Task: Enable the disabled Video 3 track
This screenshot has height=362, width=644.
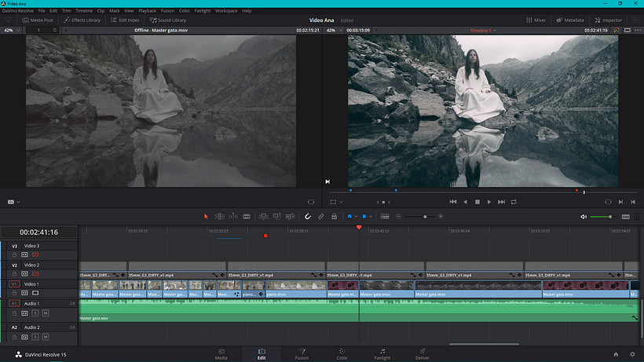Action: pos(35,255)
